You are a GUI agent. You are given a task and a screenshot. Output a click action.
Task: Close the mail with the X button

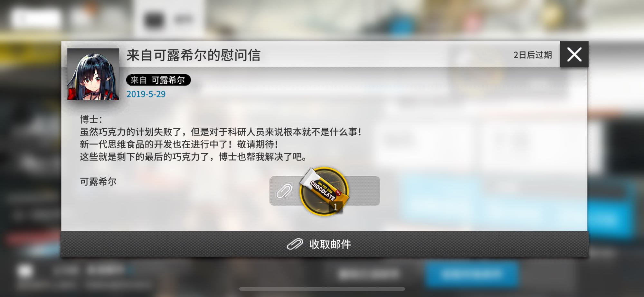click(574, 54)
